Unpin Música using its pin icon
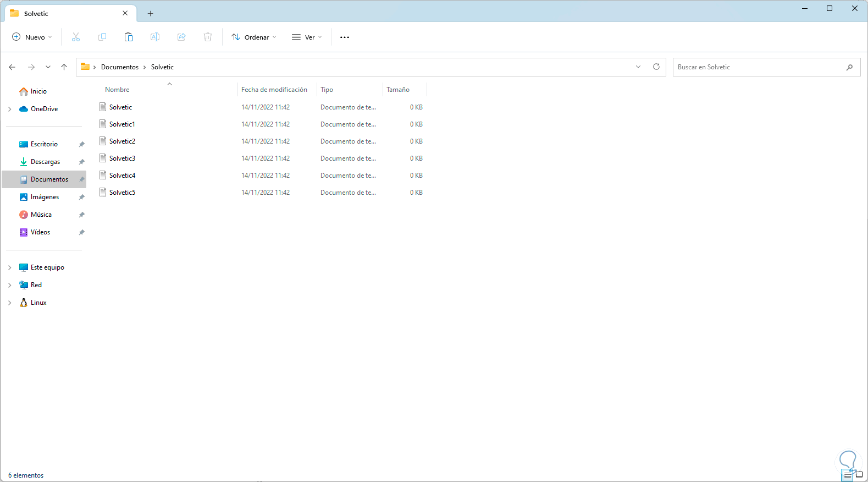Image resolution: width=868 pixels, height=482 pixels. click(x=81, y=215)
